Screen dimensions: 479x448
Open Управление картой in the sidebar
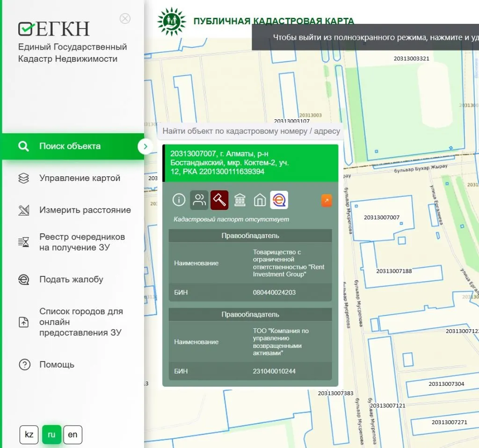point(80,178)
